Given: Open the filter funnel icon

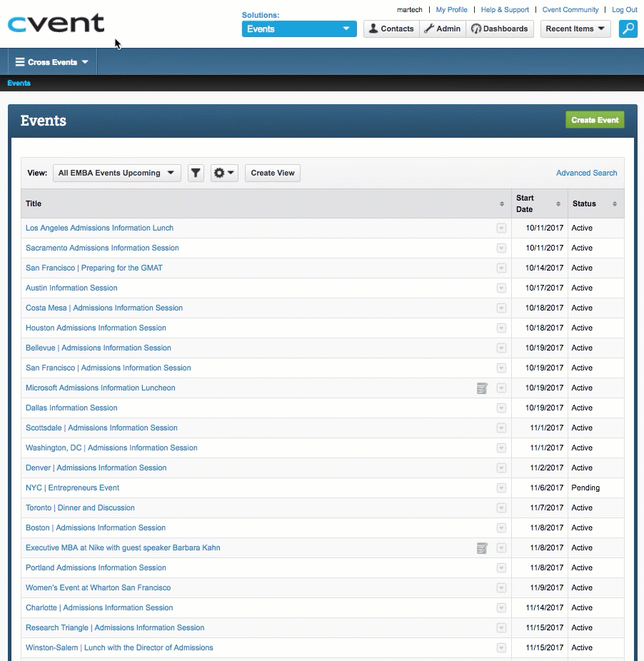Looking at the screenshot, I should coord(196,173).
